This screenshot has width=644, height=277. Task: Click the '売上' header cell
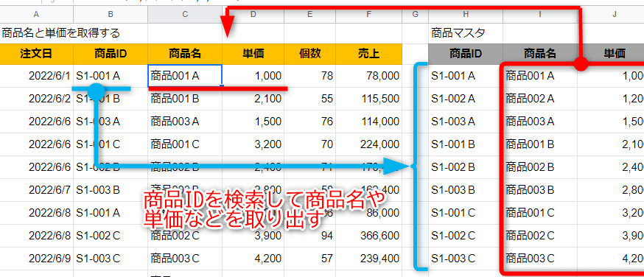tap(369, 53)
